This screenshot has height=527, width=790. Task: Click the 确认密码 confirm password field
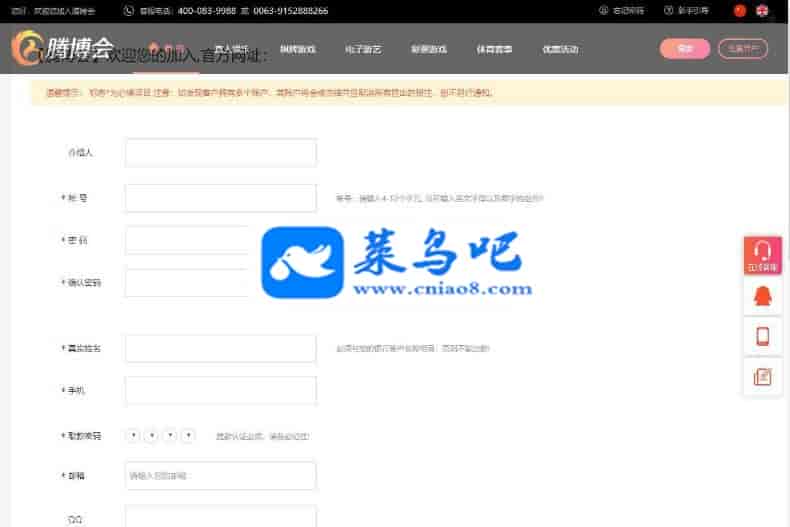(x=221, y=283)
